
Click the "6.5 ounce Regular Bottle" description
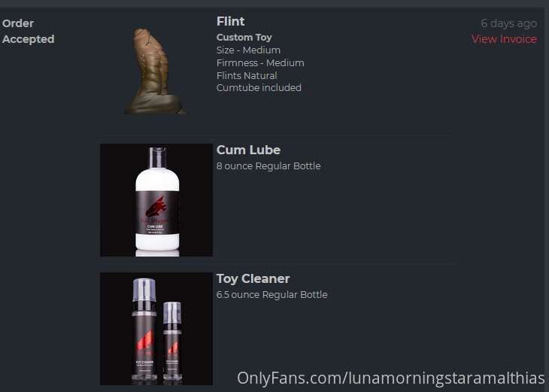(x=271, y=295)
